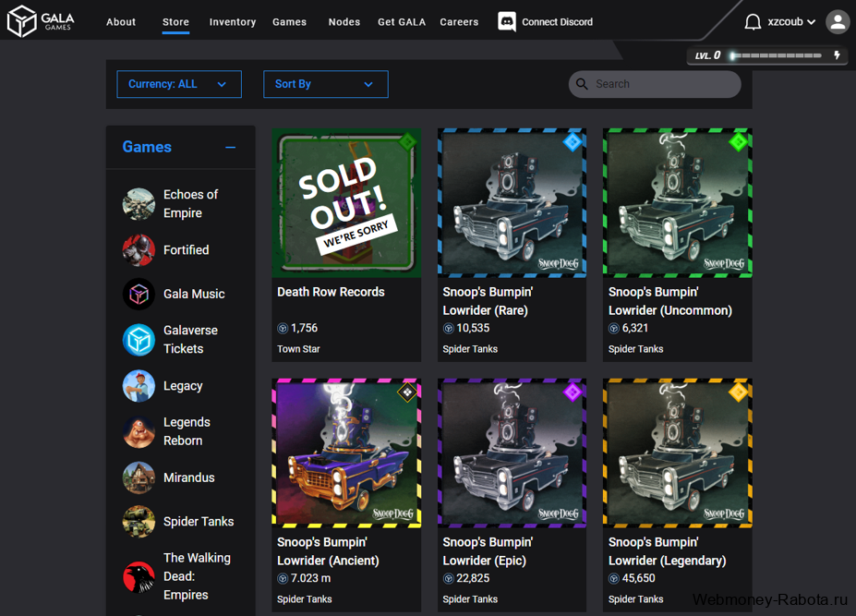This screenshot has width=856, height=616.
Task: Collapse the Games filter section
Action: click(x=230, y=148)
